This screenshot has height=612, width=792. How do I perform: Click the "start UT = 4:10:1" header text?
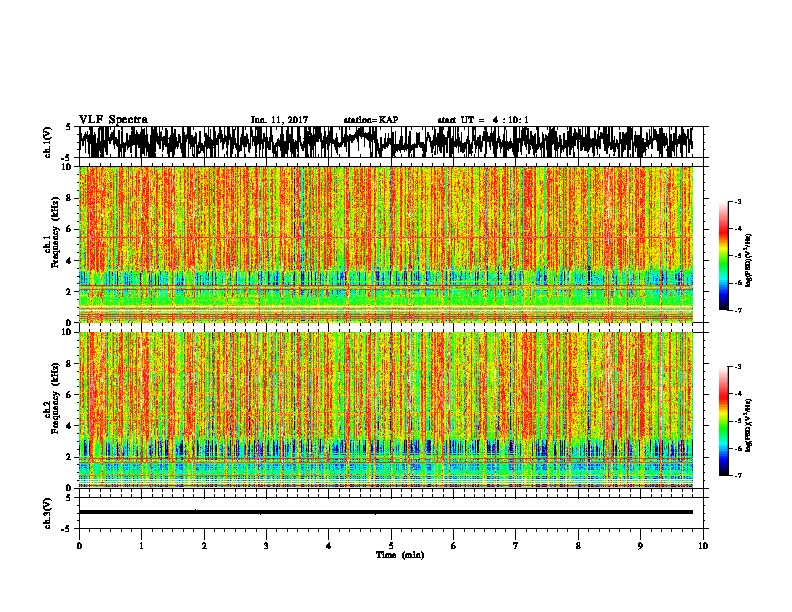483,120
